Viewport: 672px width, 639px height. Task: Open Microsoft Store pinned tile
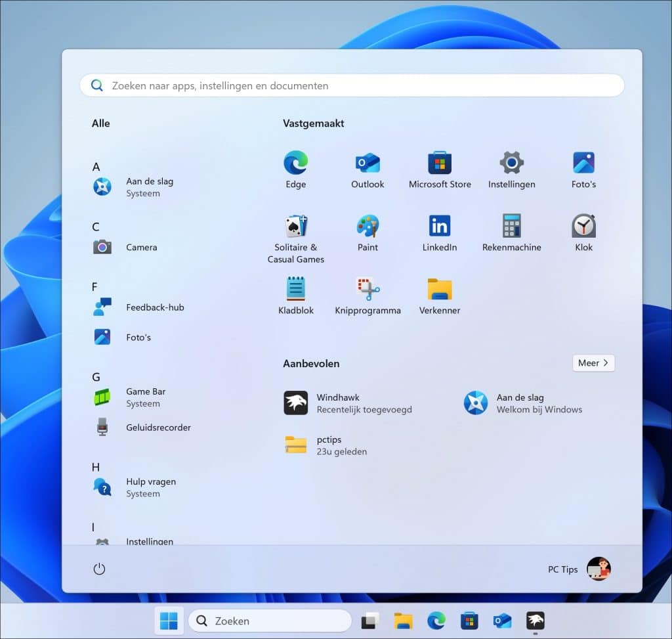pos(440,169)
